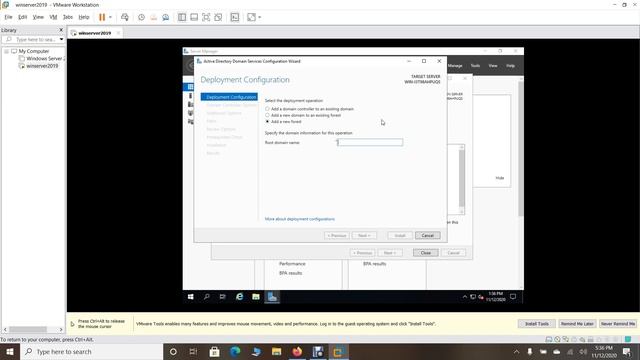Open the stretch display dropdown arrow
Viewport: 640px width, 360px height.
(260, 17)
